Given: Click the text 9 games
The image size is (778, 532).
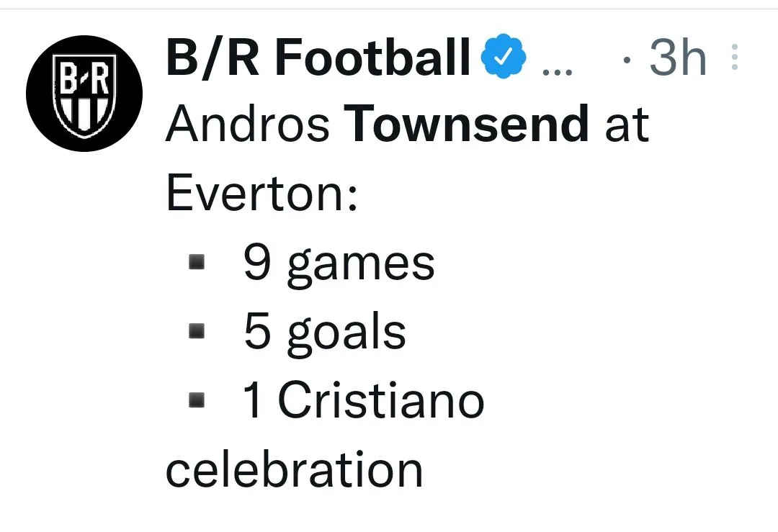Looking at the screenshot, I should click(x=339, y=264).
